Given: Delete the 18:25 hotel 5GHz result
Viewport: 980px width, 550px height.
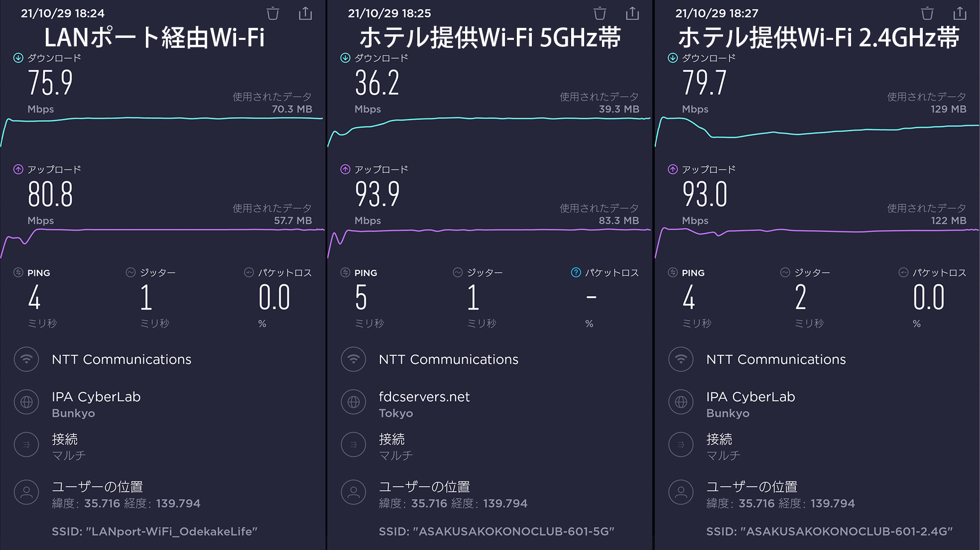Looking at the screenshot, I should tap(600, 13).
